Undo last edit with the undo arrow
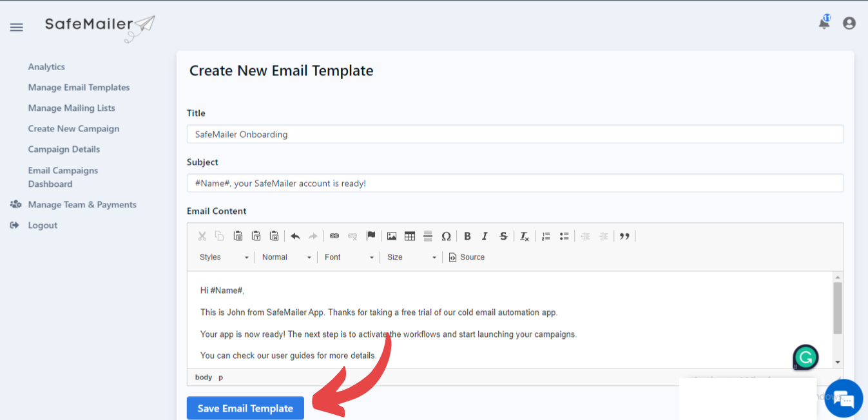 295,236
